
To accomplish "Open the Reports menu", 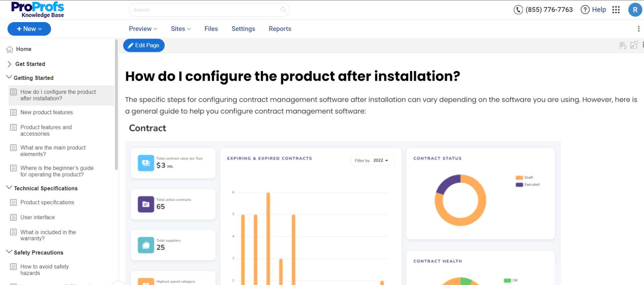I will pos(280,29).
